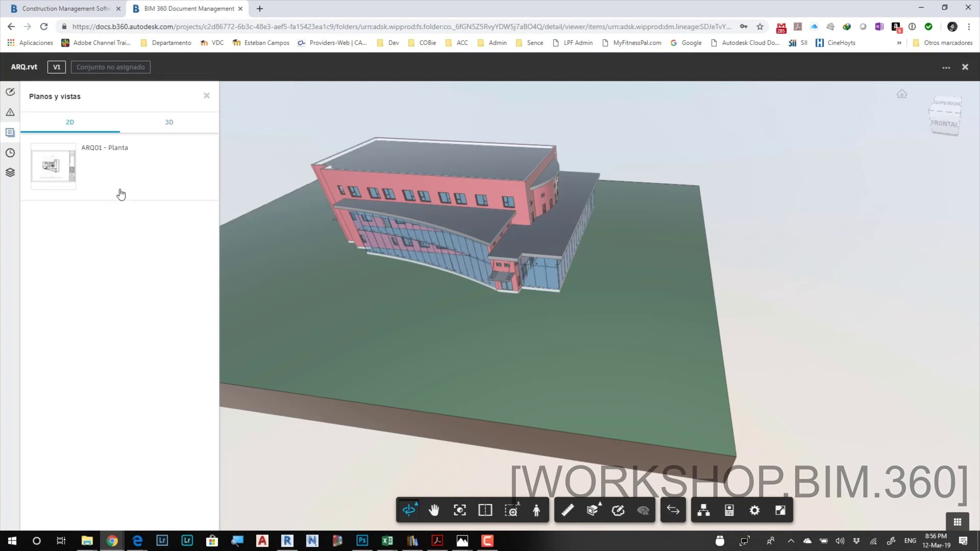Switch to the 3D tab
The image size is (980, 551).
click(169, 122)
